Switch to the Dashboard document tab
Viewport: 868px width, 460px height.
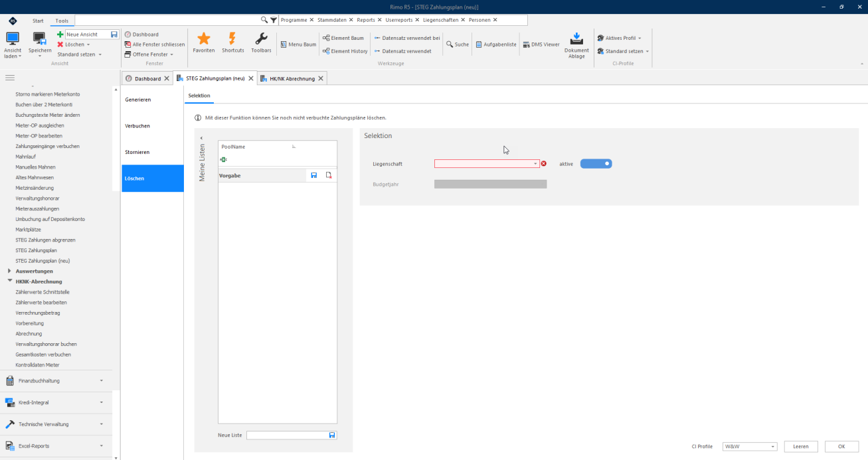click(147, 78)
